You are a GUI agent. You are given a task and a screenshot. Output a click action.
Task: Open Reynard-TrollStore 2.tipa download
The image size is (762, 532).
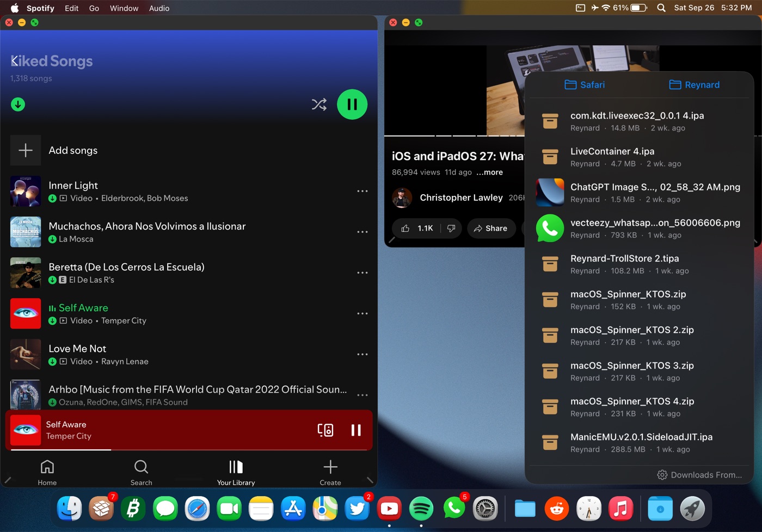pos(640,264)
